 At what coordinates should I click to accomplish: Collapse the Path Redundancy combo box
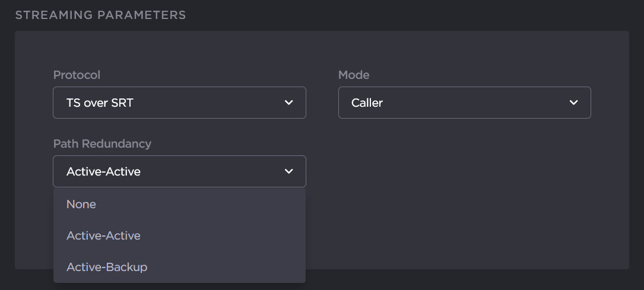(x=179, y=171)
